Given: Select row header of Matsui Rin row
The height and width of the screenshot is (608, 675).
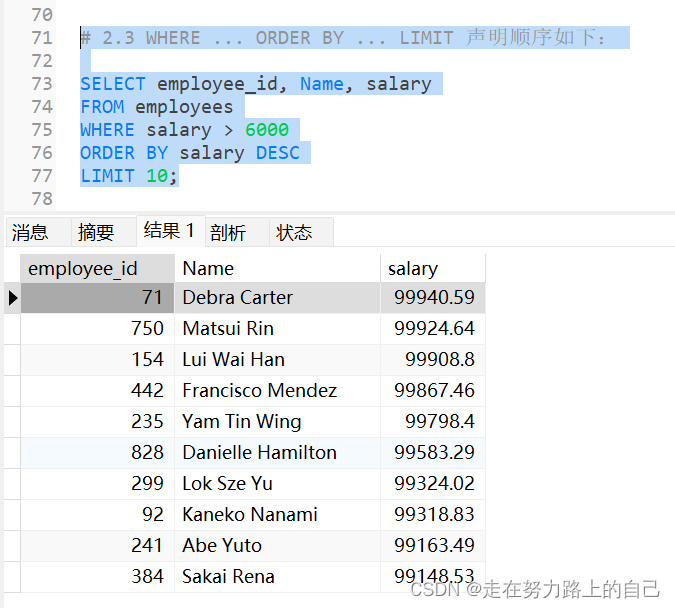Looking at the screenshot, I should tap(12, 329).
